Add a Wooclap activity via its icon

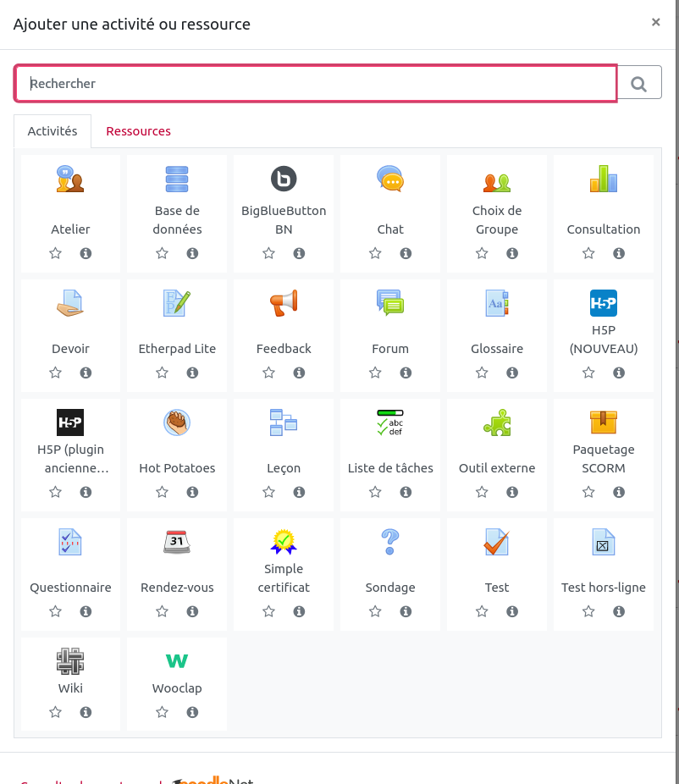click(177, 660)
